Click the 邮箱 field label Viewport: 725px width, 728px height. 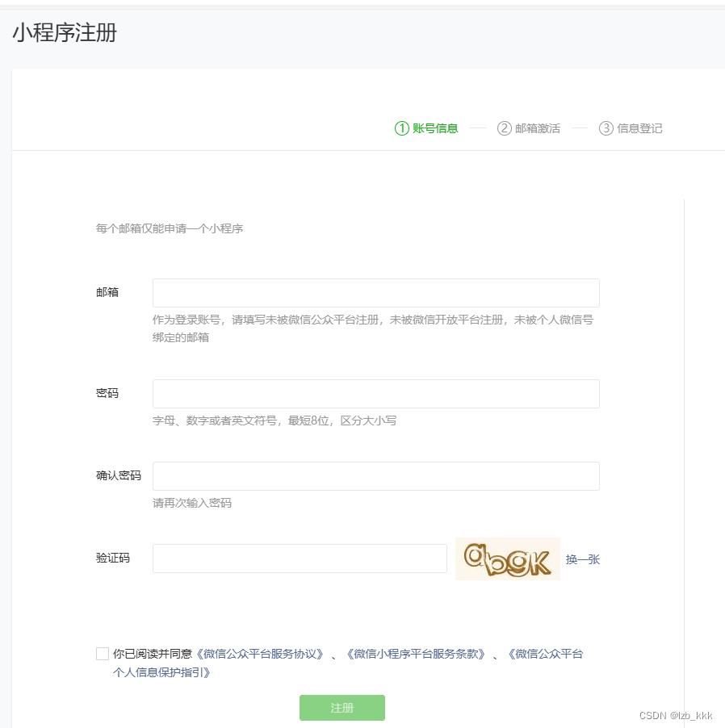tap(107, 292)
